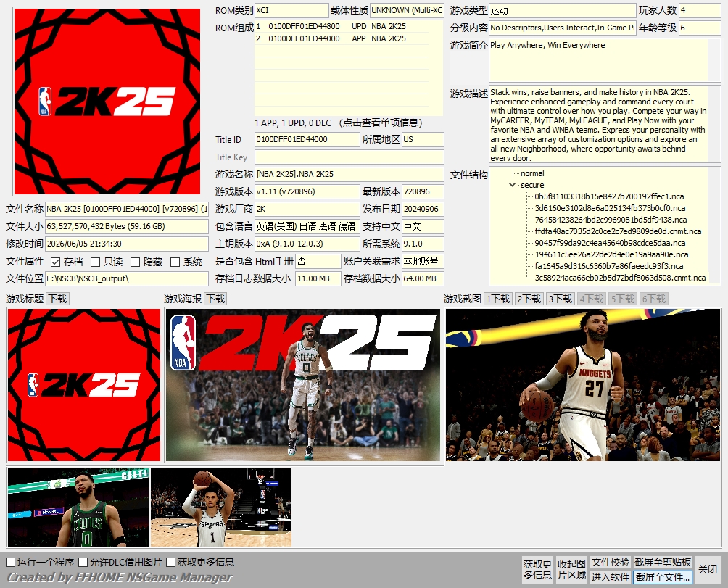Download screenshot with 1下载 button
The image size is (728, 588).
click(498, 299)
